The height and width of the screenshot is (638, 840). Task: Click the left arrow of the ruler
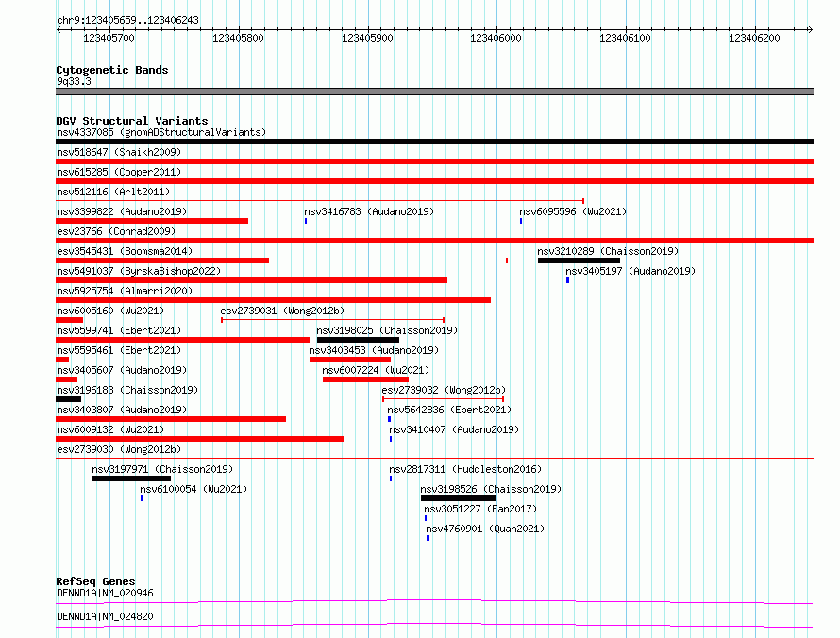[59, 29]
